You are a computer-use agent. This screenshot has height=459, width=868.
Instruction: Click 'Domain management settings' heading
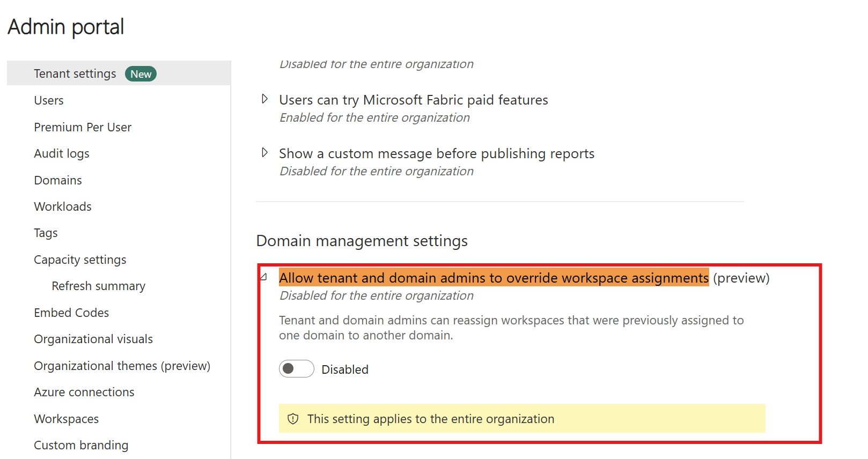coord(362,241)
